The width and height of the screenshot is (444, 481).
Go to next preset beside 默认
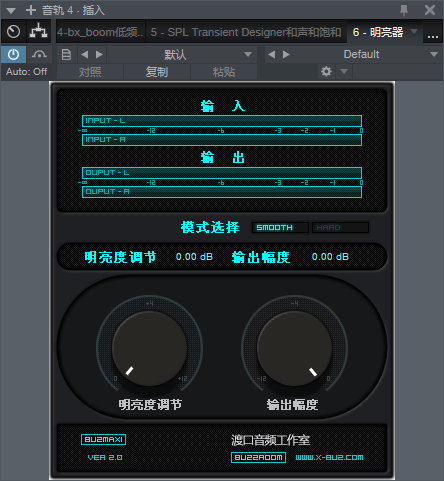point(99,54)
